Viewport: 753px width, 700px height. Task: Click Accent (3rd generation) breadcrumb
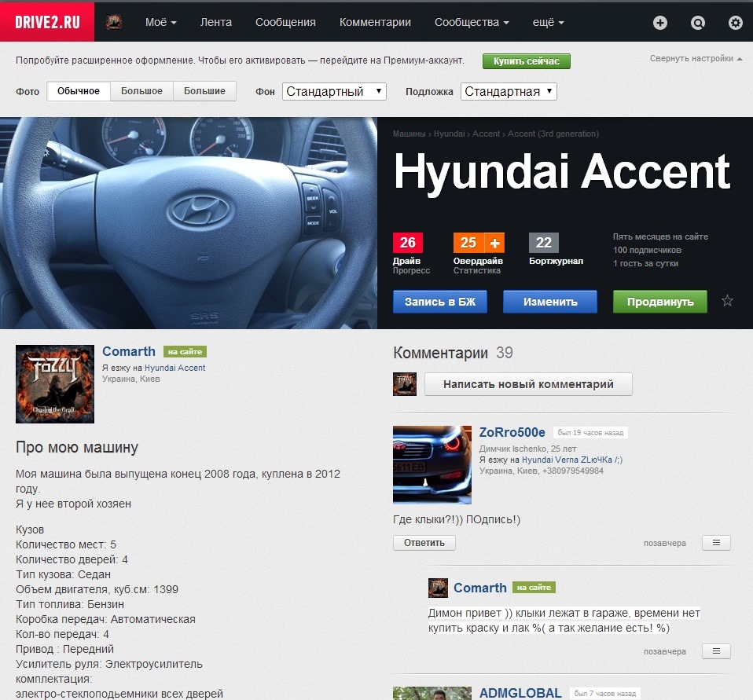coord(553,134)
